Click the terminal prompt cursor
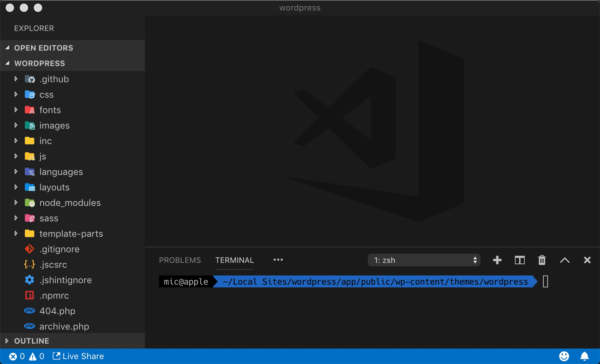The height and width of the screenshot is (364, 600). (545, 281)
